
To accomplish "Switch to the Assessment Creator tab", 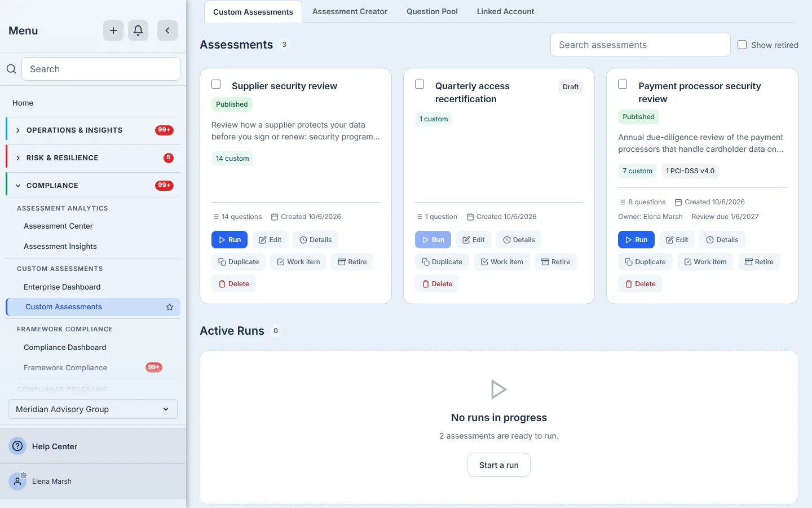I will click(350, 11).
